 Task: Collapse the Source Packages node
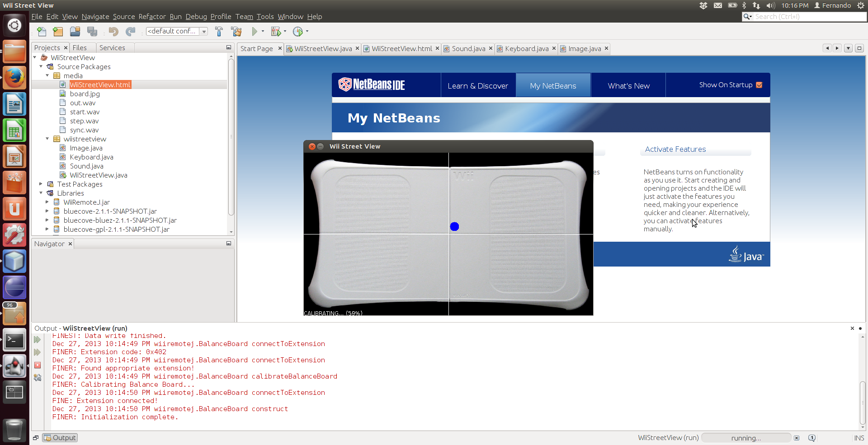[41, 66]
